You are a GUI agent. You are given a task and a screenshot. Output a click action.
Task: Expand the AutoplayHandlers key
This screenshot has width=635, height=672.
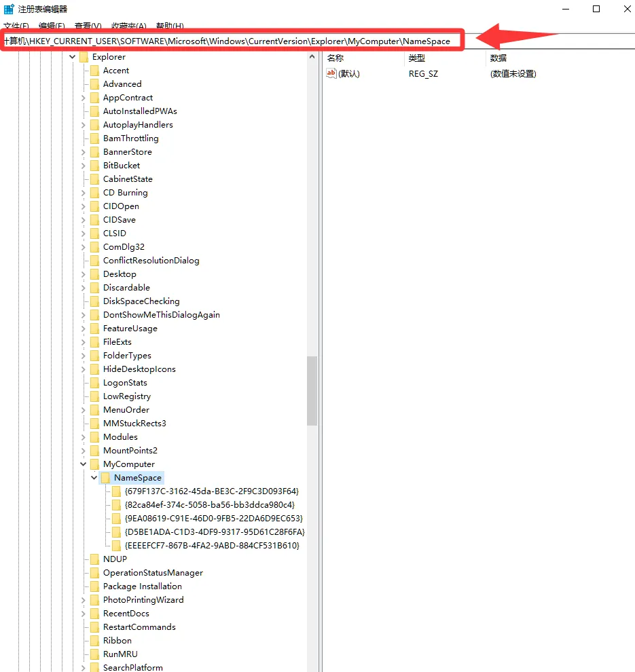point(83,125)
